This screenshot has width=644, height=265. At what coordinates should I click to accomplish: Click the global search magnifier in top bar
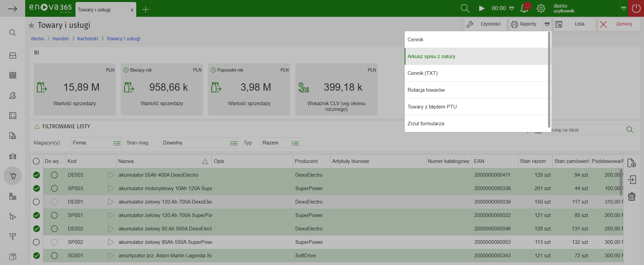tap(465, 8)
